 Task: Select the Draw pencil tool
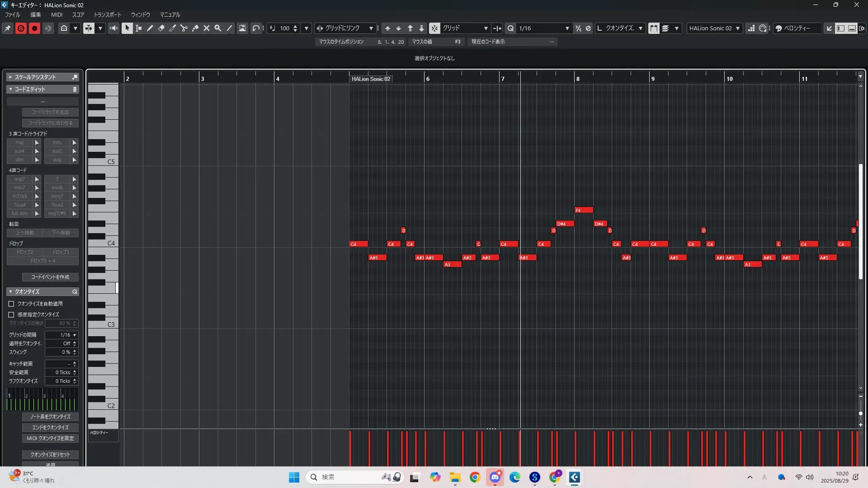coord(150,28)
